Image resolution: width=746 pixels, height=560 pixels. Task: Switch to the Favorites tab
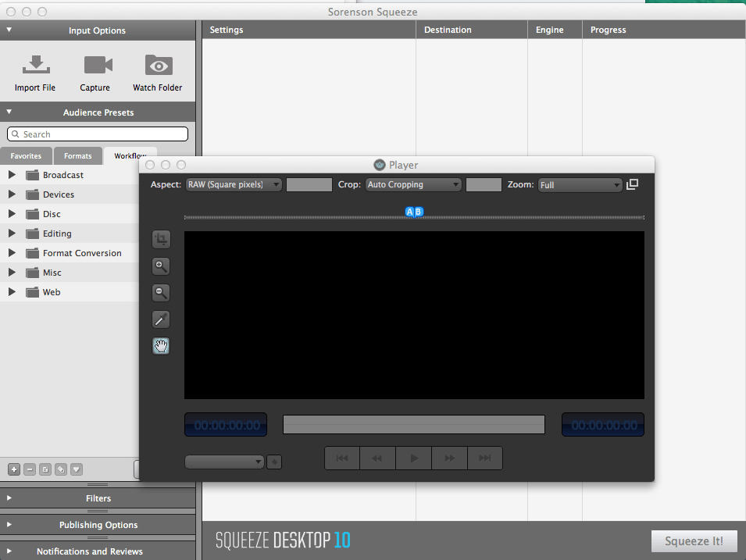[x=26, y=156]
